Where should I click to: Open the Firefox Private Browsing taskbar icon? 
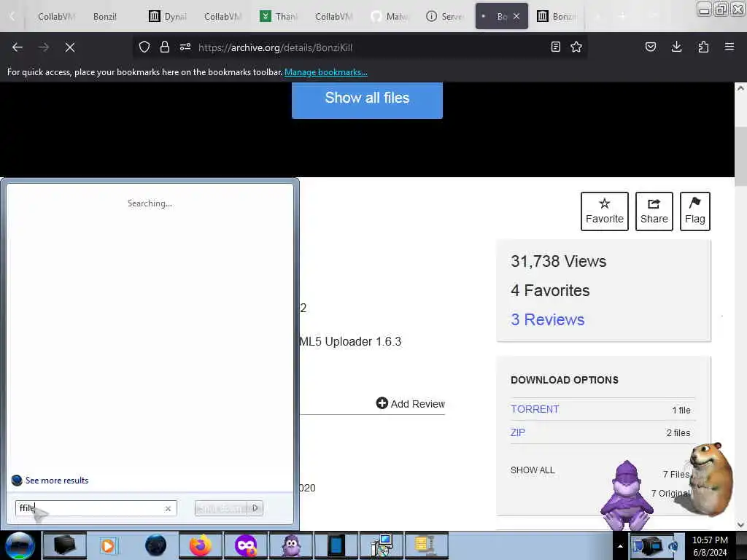245,545
